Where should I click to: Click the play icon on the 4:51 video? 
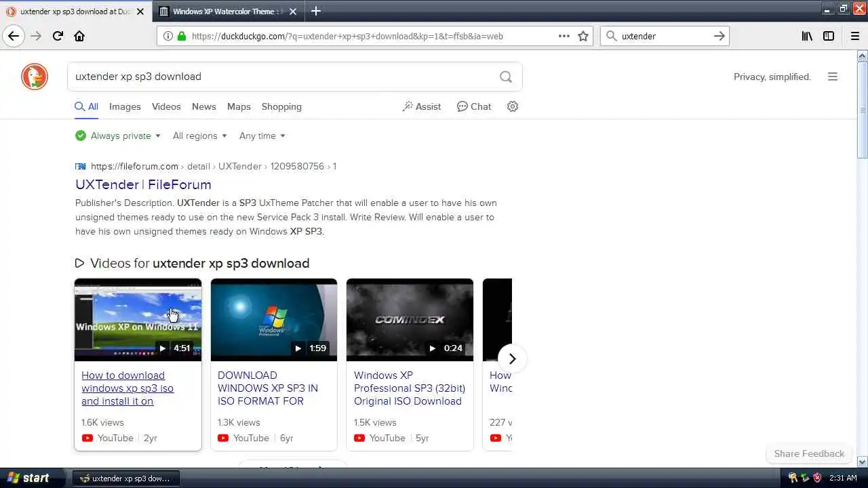162,348
